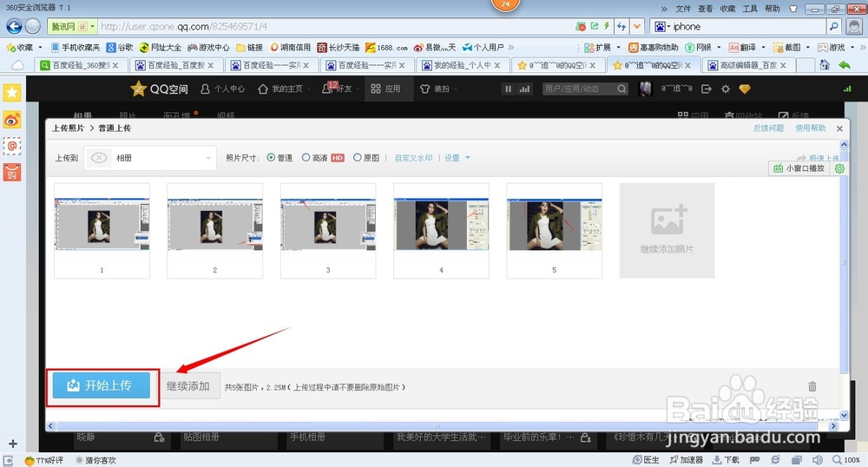
Task: Pause the QQ空间 music player
Action: click(508, 89)
